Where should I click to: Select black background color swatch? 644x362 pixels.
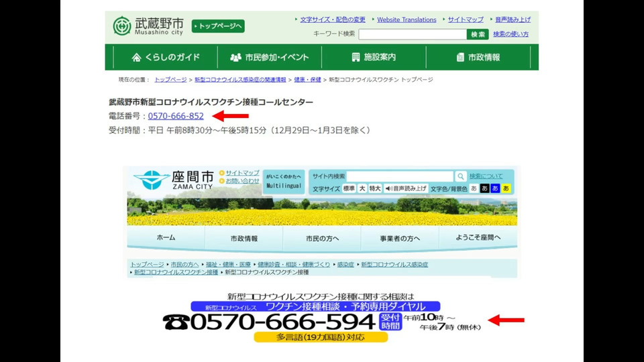[484, 188]
